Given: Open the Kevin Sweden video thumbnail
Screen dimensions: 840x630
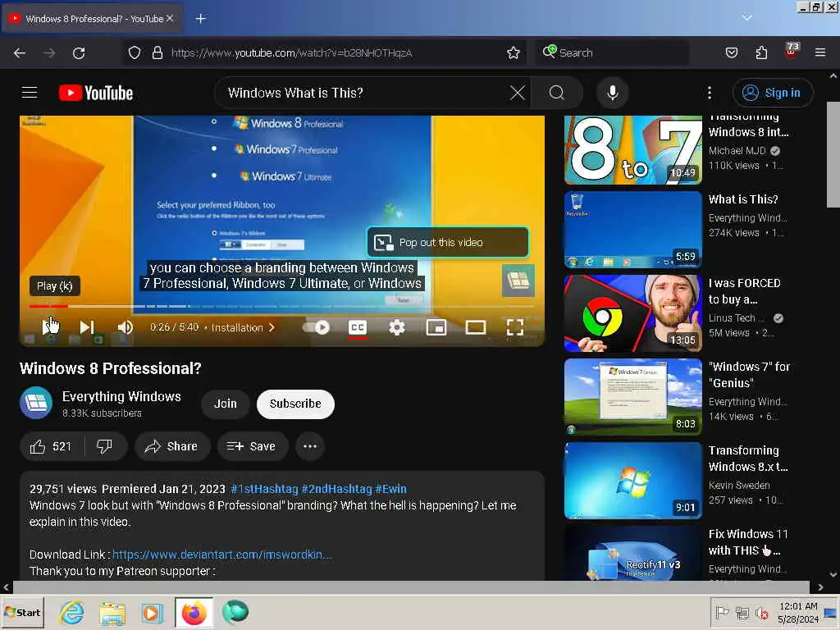Looking at the screenshot, I should pos(632,481).
